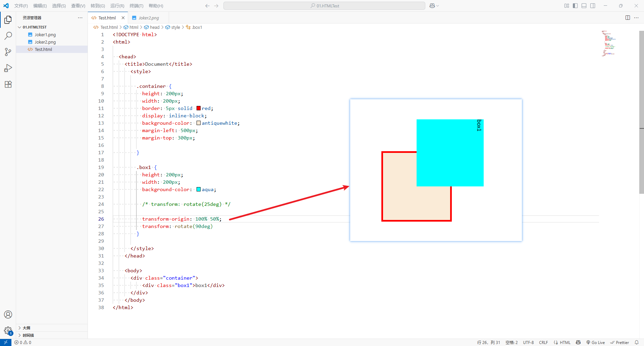This screenshot has width=644, height=346.
Task: Select the Test.html editor tab
Action: coord(107,18)
